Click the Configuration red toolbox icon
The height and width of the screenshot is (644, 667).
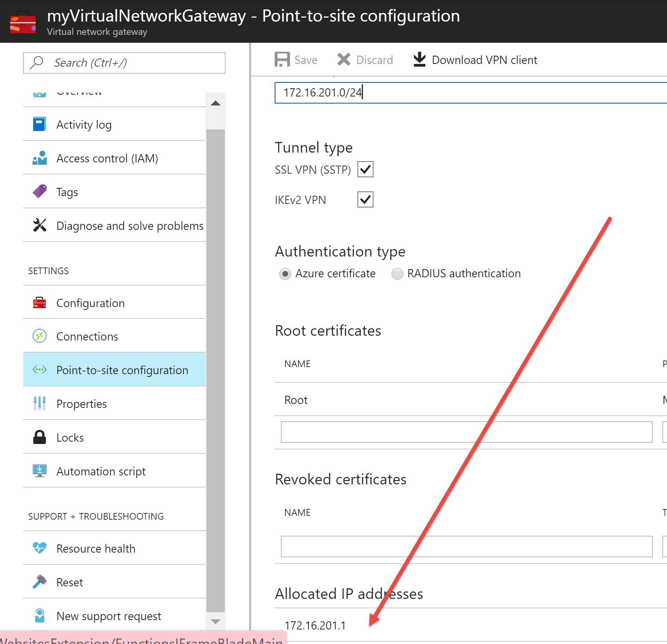pos(39,303)
